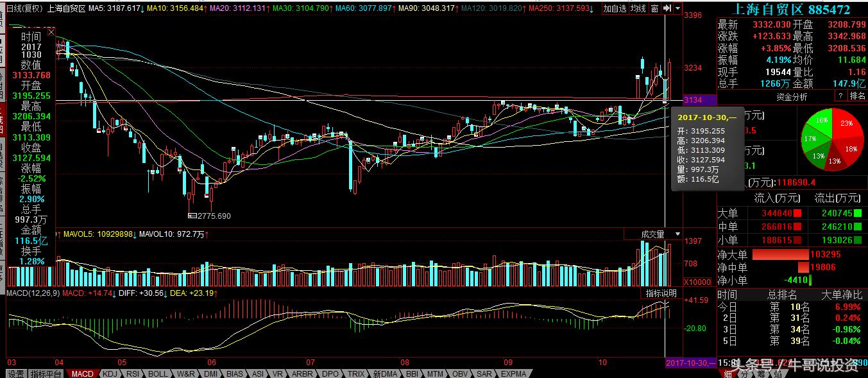The height and width of the screenshot is (378, 868).
Task: Click the MA5: 3187.617 value
Action: 114,8
